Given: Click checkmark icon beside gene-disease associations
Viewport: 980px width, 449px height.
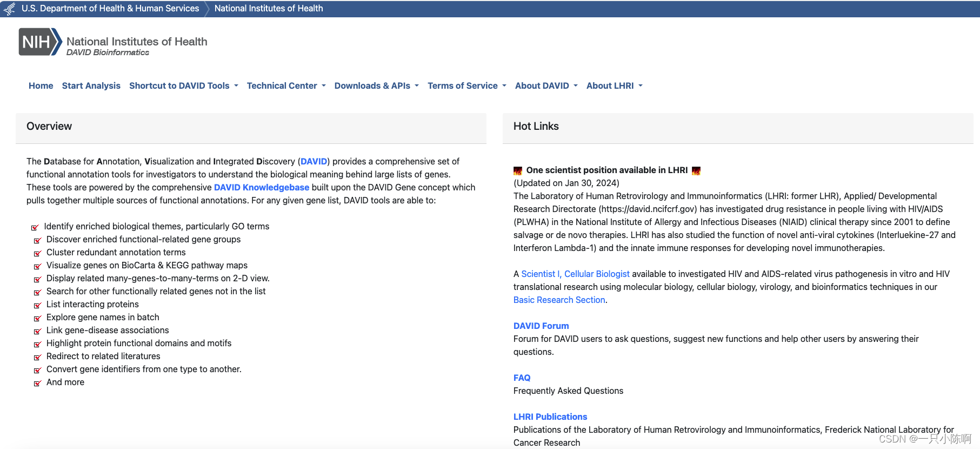Looking at the screenshot, I should click(37, 331).
